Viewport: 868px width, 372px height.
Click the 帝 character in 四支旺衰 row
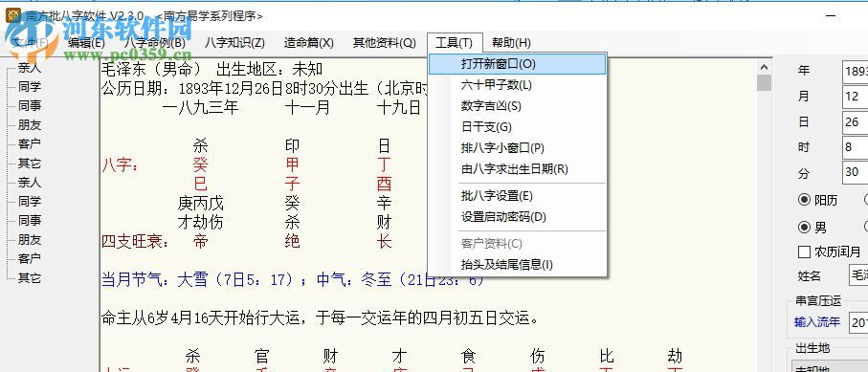pyautogui.click(x=200, y=242)
